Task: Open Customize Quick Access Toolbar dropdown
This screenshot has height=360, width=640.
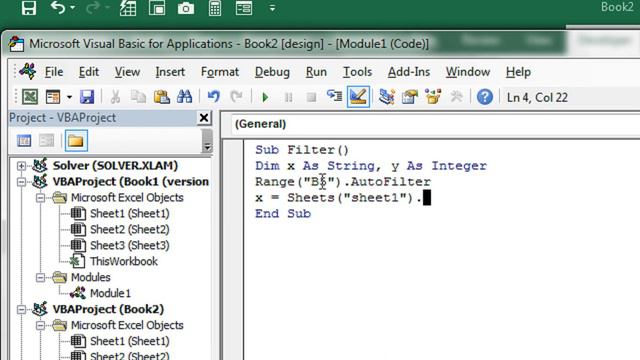Action: 272,8
